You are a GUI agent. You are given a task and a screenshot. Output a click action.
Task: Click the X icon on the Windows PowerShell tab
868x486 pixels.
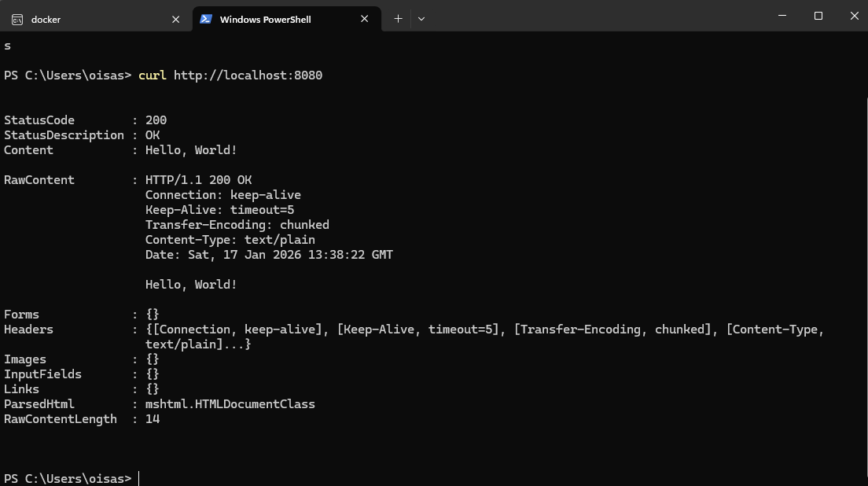click(x=364, y=19)
